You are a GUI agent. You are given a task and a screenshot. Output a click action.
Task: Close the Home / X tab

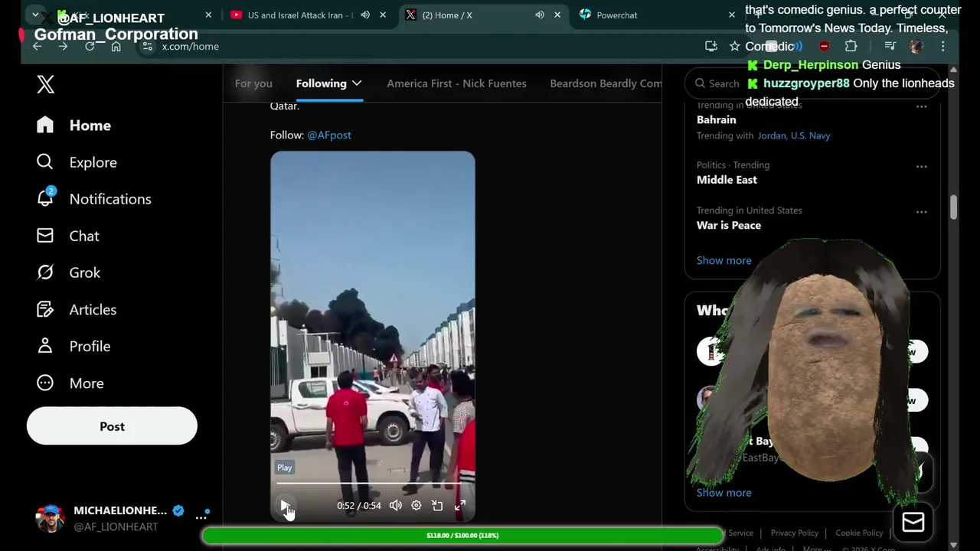[x=557, y=15]
